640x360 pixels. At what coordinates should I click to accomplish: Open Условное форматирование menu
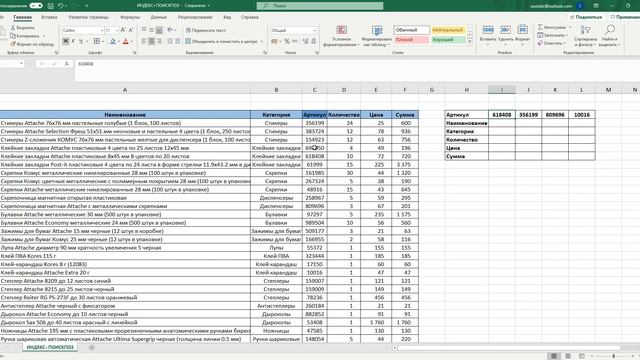341,36
